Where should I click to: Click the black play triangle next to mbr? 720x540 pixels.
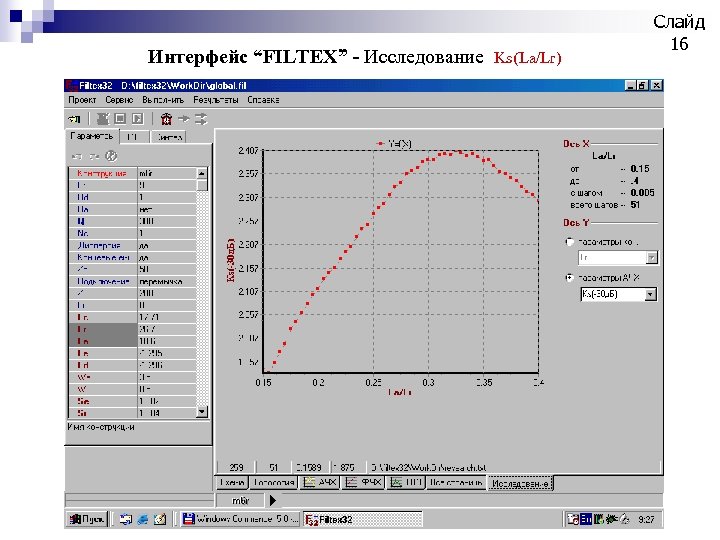[272, 500]
